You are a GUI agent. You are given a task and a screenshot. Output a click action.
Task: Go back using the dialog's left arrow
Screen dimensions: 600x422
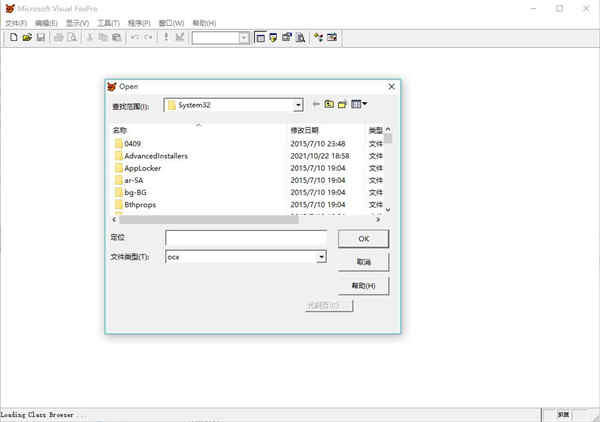coord(316,104)
